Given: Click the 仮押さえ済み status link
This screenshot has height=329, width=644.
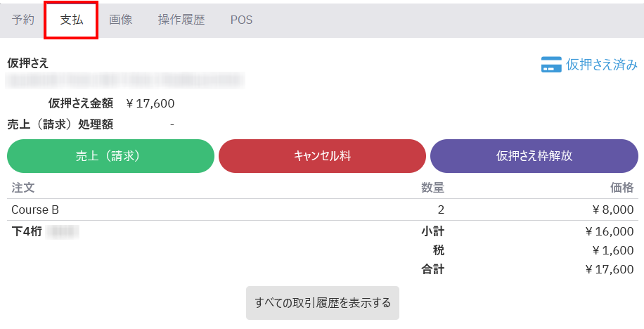Looking at the screenshot, I should coord(601,65).
